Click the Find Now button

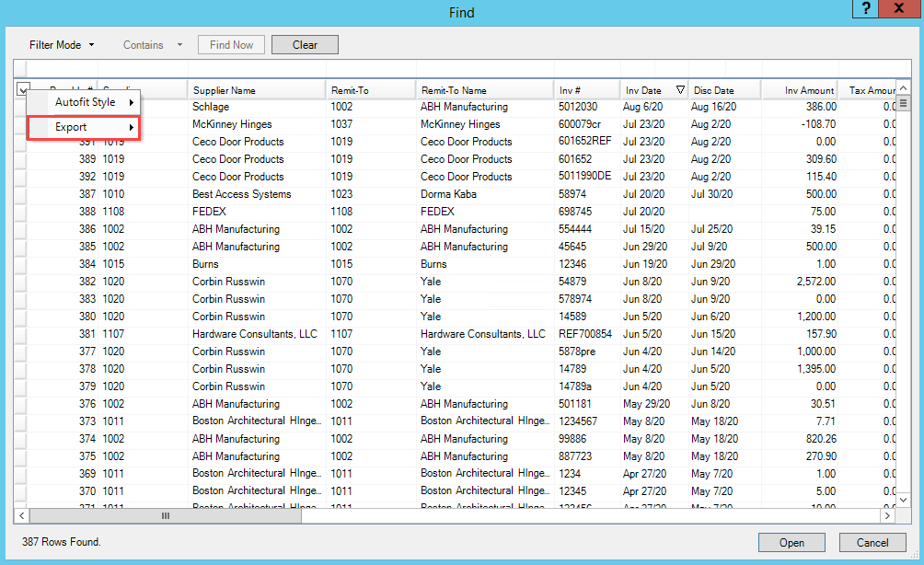click(231, 45)
